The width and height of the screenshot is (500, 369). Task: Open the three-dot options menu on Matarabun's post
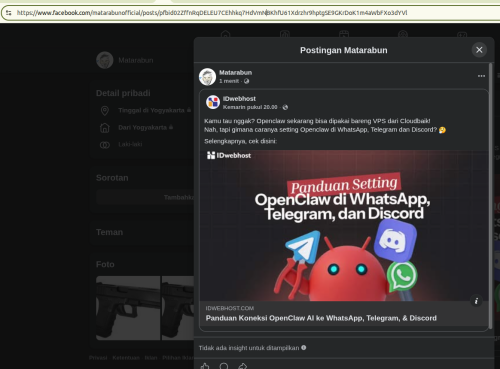click(x=481, y=76)
